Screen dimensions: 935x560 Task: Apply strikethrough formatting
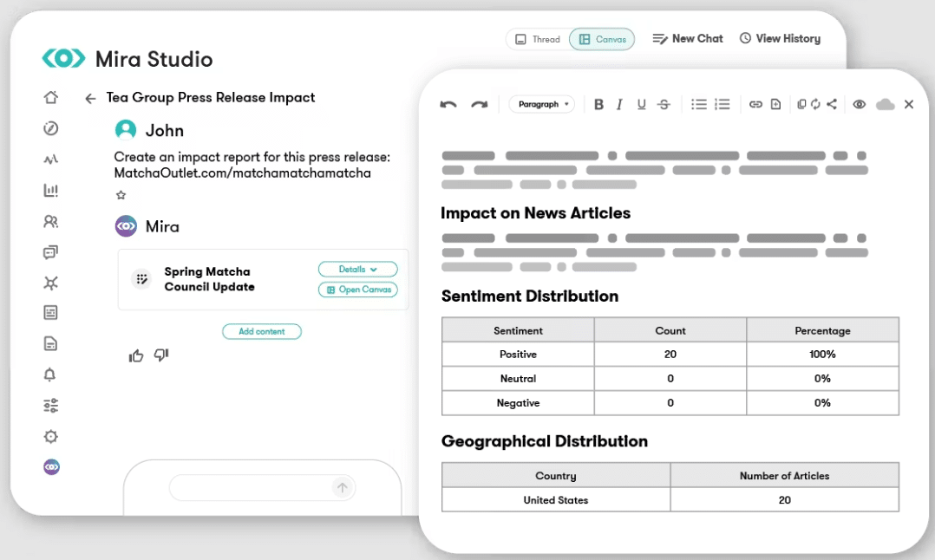click(664, 104)
